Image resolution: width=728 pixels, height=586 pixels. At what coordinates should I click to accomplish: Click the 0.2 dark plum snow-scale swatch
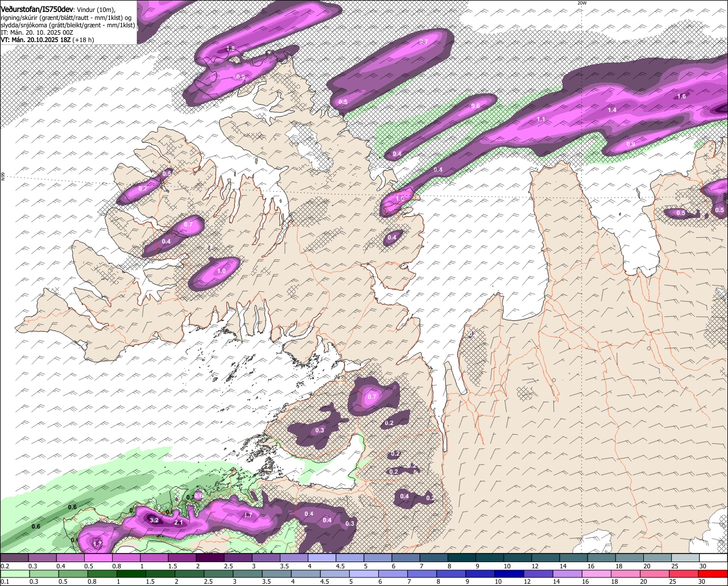(14, 558)
